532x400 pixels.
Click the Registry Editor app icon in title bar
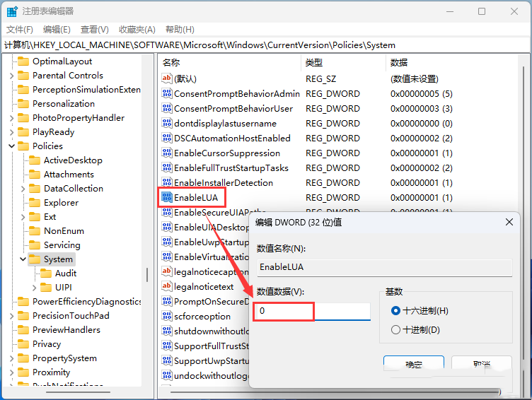pos(12,11)
